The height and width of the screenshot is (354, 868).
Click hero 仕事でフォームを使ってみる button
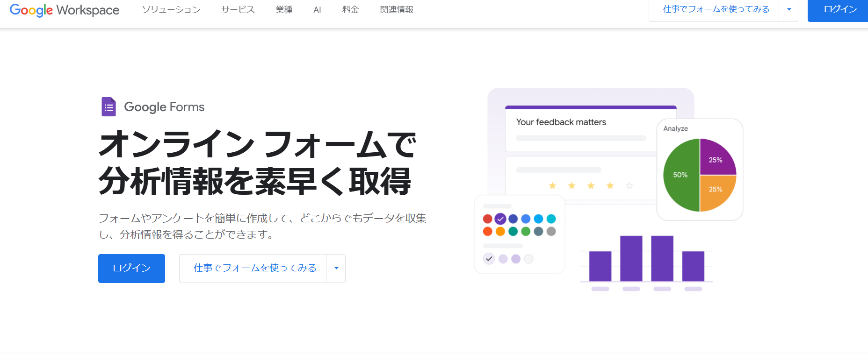[253, 269]
